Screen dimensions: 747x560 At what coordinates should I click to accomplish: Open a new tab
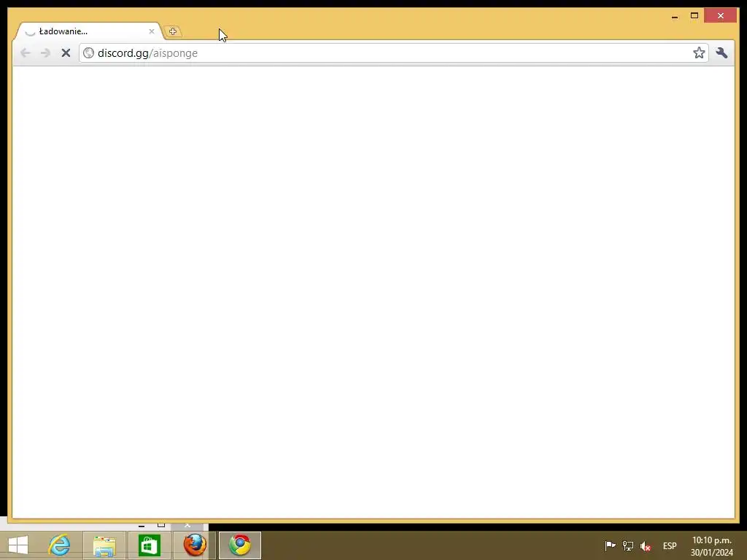pyautogui.click(x=172, y=31)
